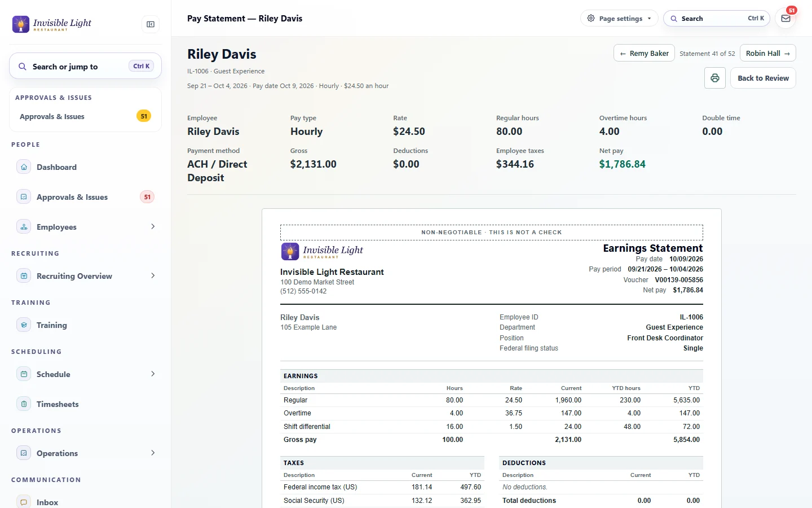Click the Timesheets sidebar icon

[x=24, y=404]
